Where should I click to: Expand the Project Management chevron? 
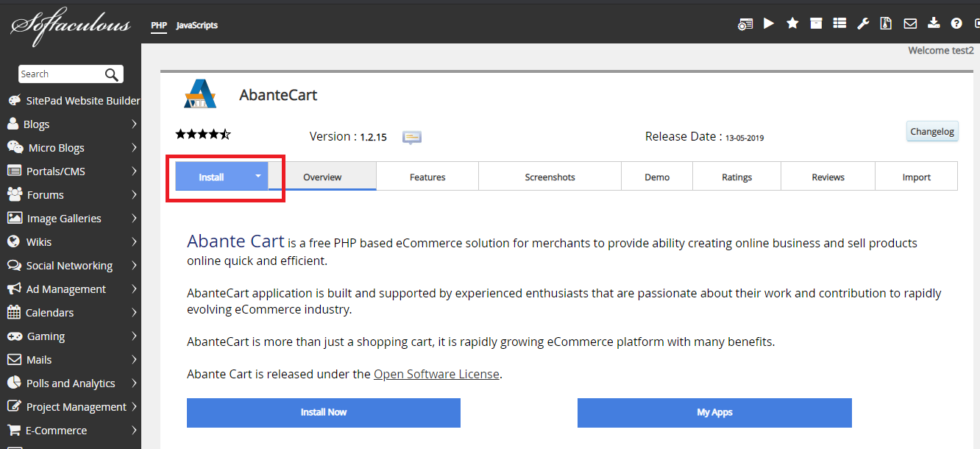[134, 406]
